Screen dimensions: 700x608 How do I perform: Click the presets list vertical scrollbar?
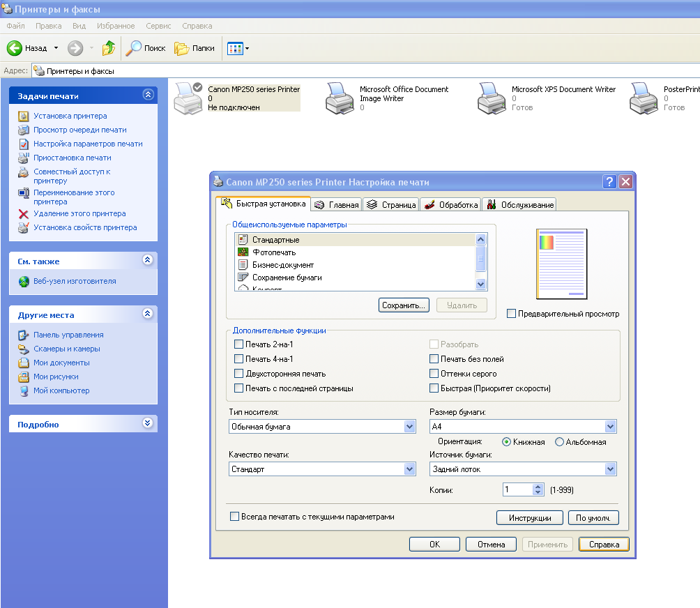(x=481, y=261)
